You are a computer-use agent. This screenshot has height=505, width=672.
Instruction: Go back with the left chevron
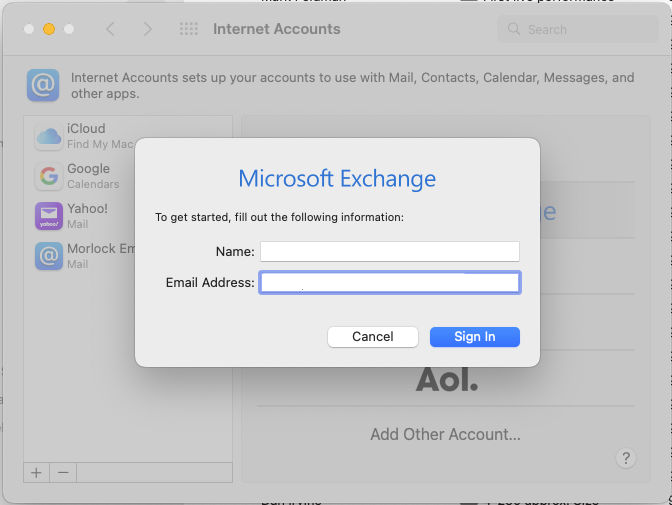tap(110, 29)
